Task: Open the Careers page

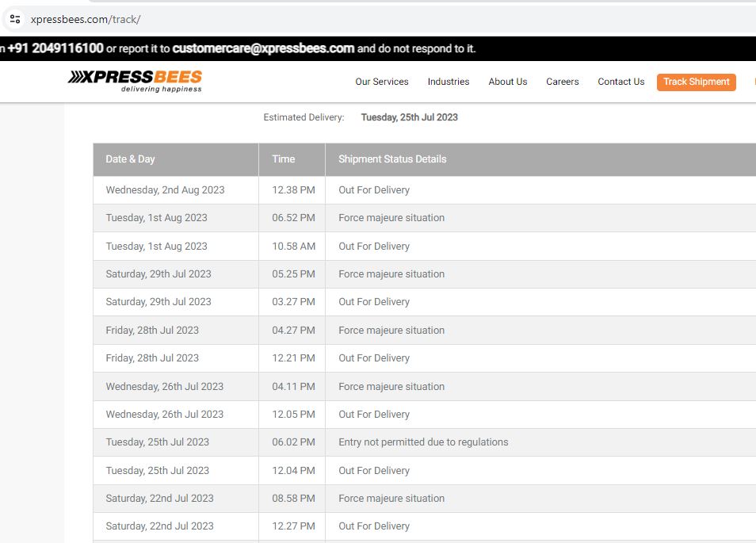Action: [x=562, y=82]
